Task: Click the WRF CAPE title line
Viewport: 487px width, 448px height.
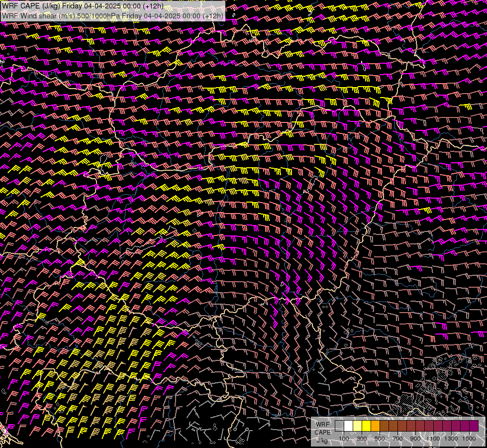Action: 83,6
